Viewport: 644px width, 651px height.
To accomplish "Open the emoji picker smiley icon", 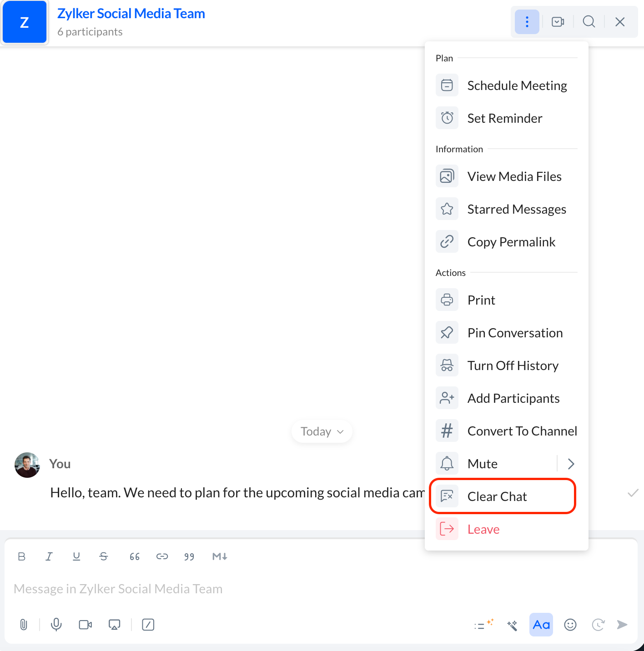I will click(x=570, y=625).
